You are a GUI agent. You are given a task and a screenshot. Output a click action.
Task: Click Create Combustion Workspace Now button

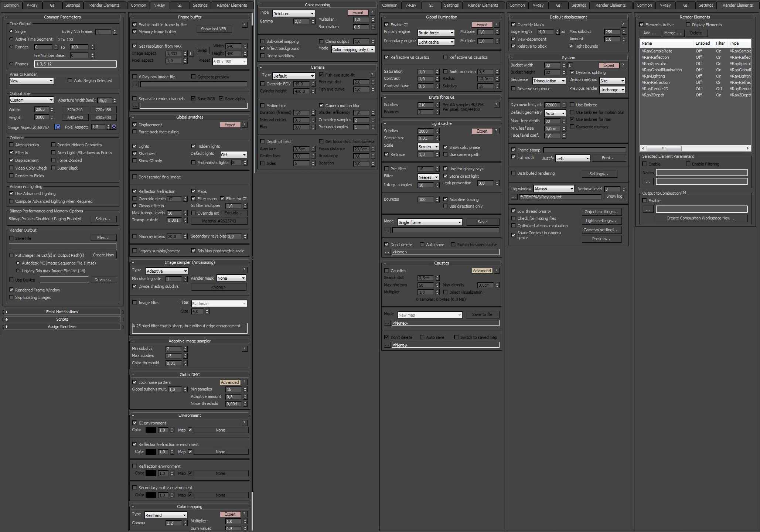701,218
